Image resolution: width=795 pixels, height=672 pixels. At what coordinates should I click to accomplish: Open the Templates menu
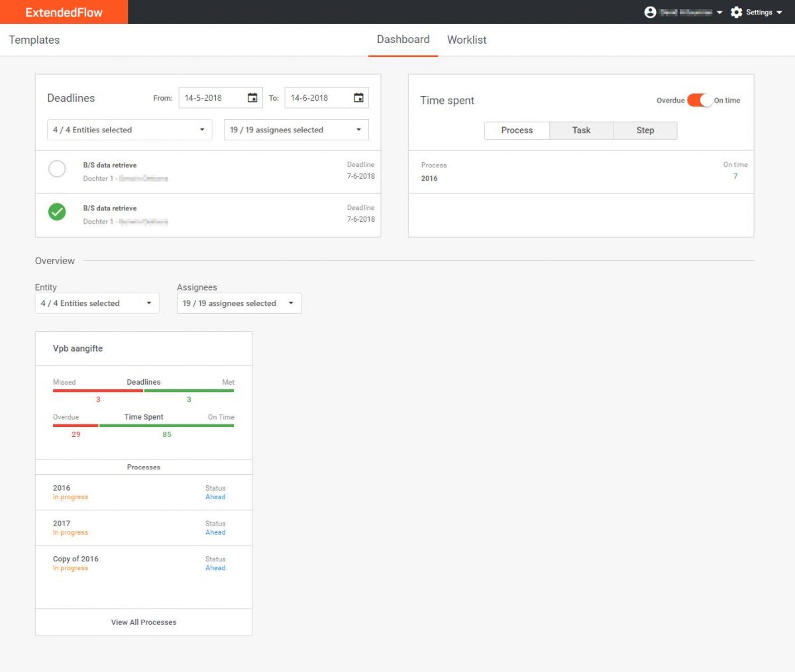(34, 40)
